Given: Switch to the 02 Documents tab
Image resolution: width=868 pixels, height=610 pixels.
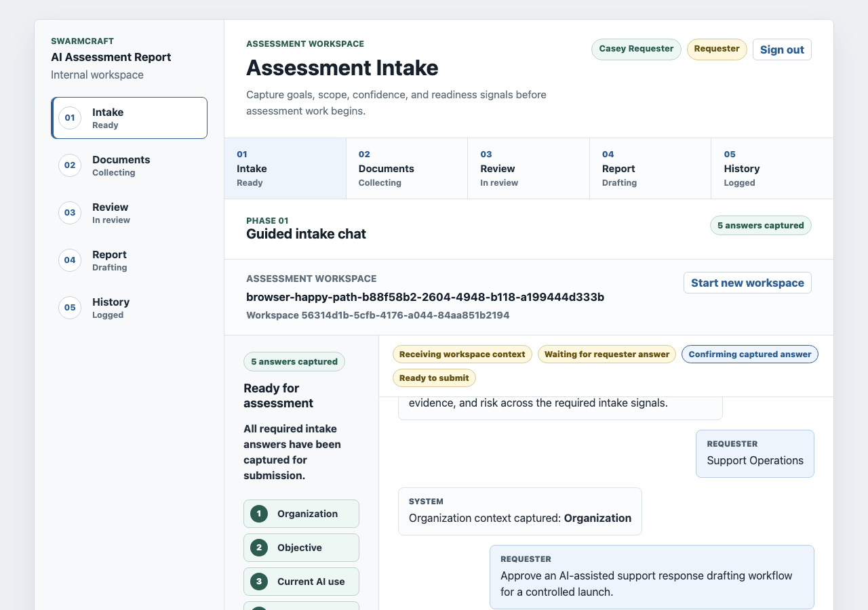Looking at the screenshot, I should point(407,169).
